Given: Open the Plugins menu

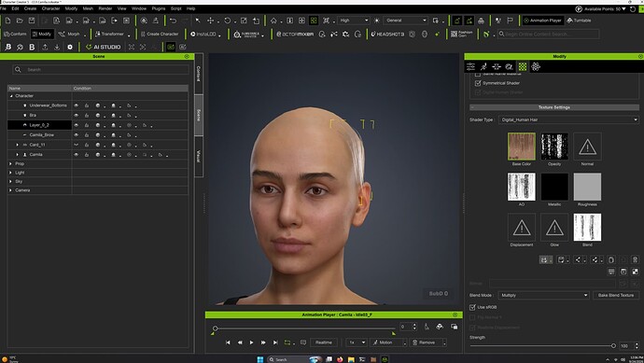Looking at the screenshot, I should click(x=159, y=8).
